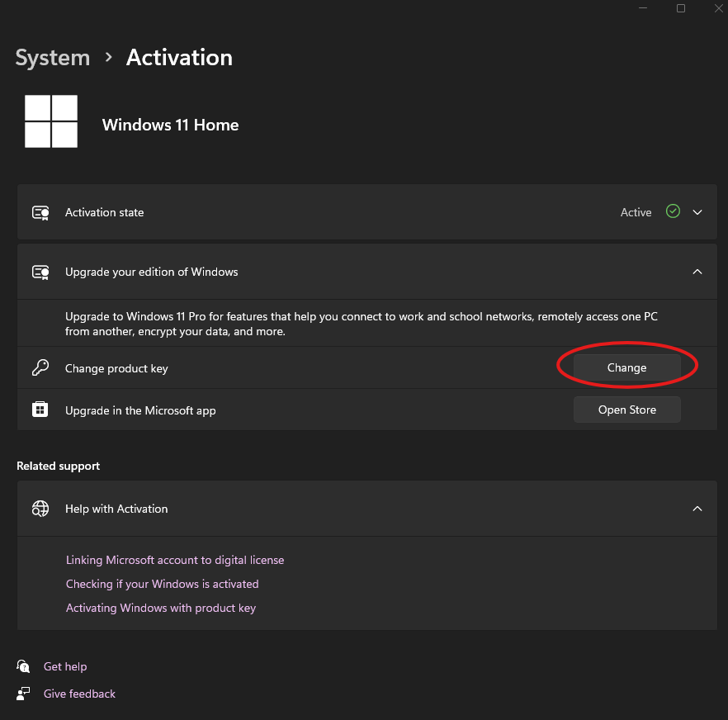Close the Settings window
Image resolution: width=728 pixels, height=720 pixels.
718,8
